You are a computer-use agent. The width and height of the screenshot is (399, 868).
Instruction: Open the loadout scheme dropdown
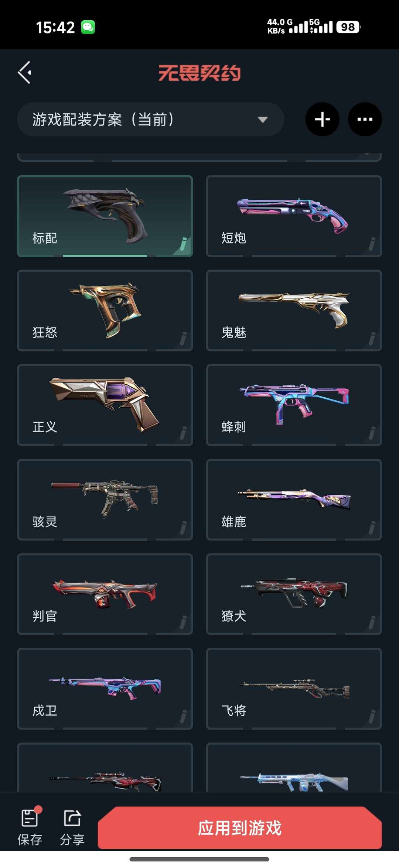click(150, 119)
